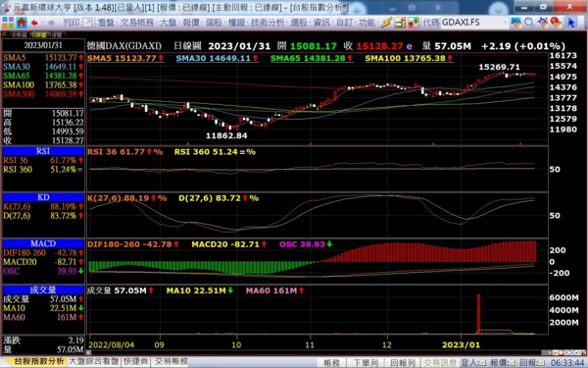The image size is (588, 368).
Task: Click the red and green arrows icon
Action: pos(414,23)
